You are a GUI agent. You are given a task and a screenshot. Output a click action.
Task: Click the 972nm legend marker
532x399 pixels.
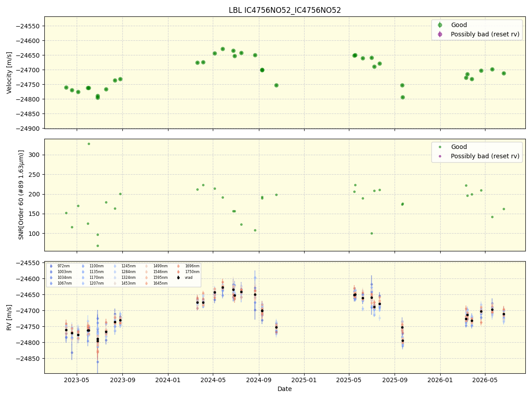pos(51,266)
